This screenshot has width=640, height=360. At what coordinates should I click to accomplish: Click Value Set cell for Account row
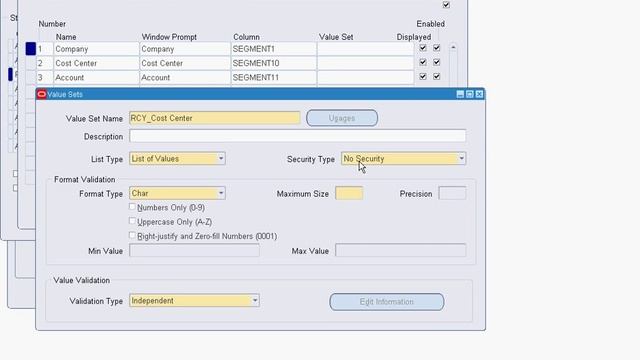(365, 78)
